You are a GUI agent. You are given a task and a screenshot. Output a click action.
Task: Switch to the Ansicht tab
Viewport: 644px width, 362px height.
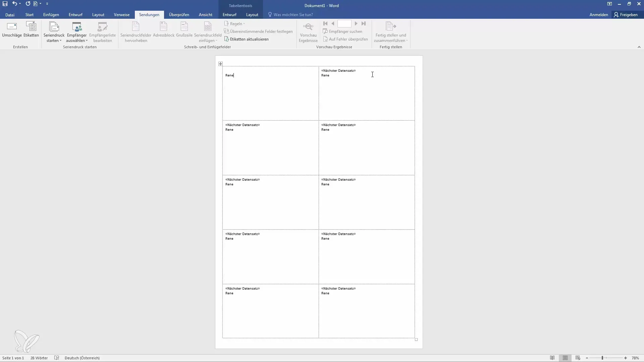pos(205,15)
